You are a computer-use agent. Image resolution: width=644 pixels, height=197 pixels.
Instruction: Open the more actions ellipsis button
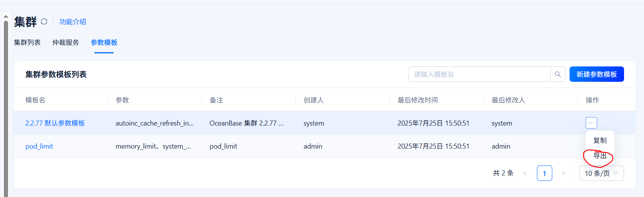point(591,123)
